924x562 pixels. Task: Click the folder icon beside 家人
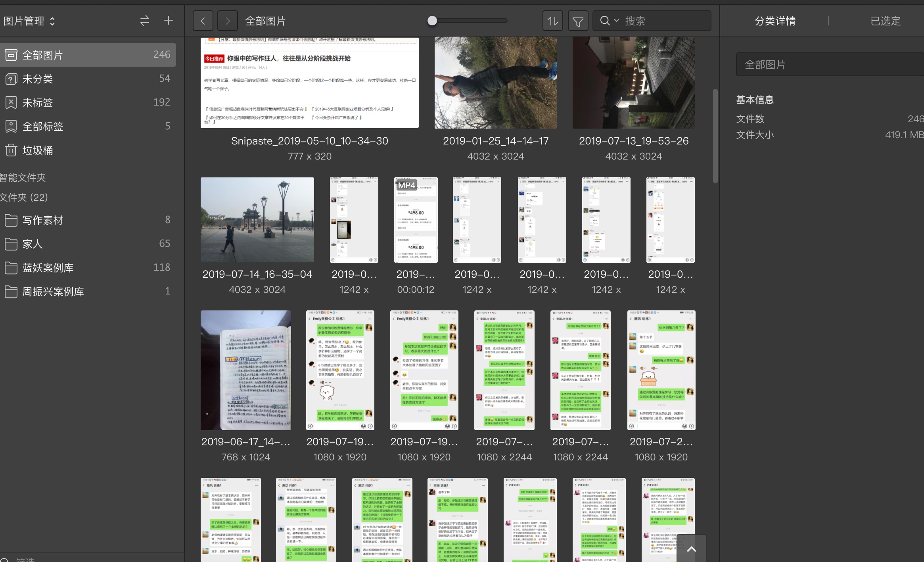coord(11,244)
